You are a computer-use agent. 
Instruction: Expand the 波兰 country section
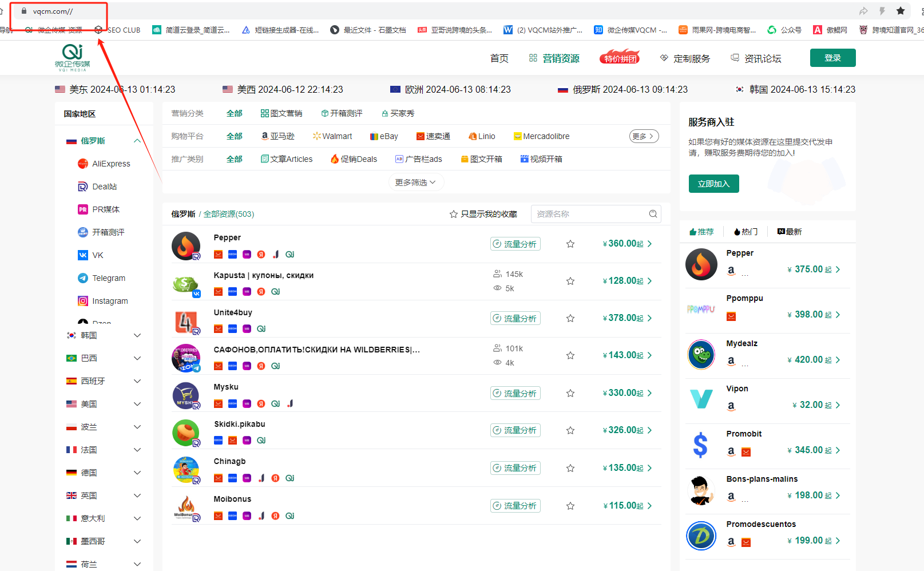pos(137,427)
